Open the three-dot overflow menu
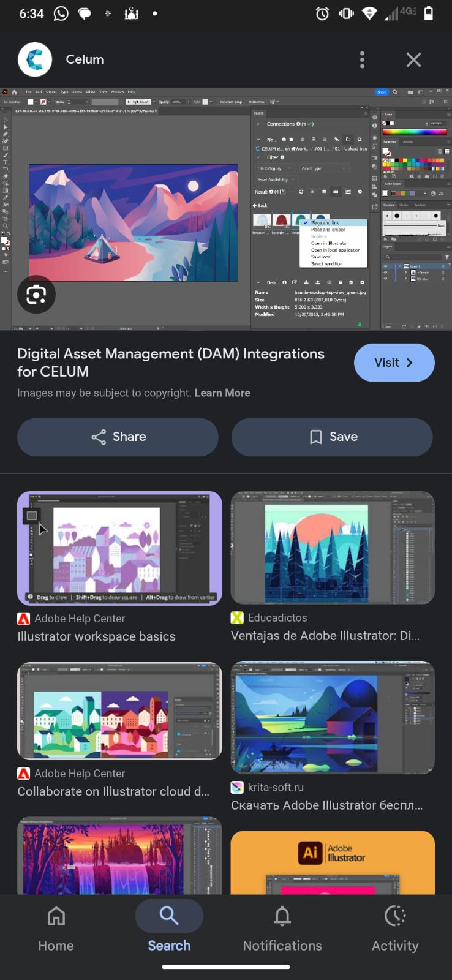 pyautogui.click(x=362, y=59)
